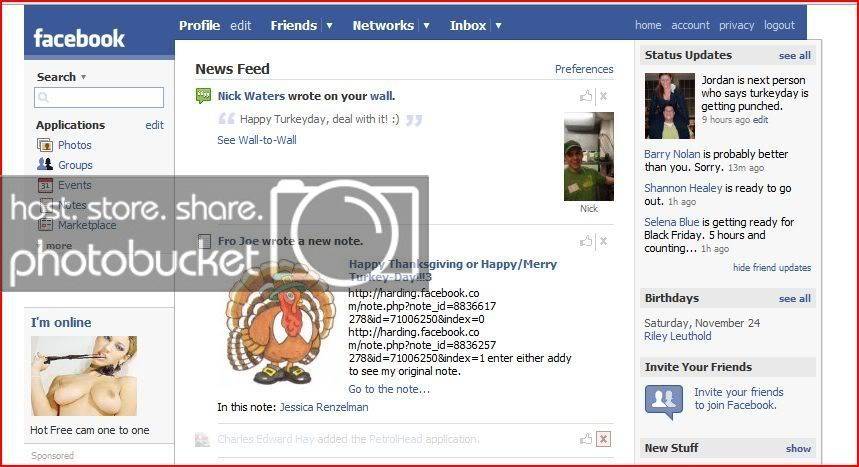Viewport: 859px width, 467px height.
Task: Open the account link
Action: (x=690, y=25)
